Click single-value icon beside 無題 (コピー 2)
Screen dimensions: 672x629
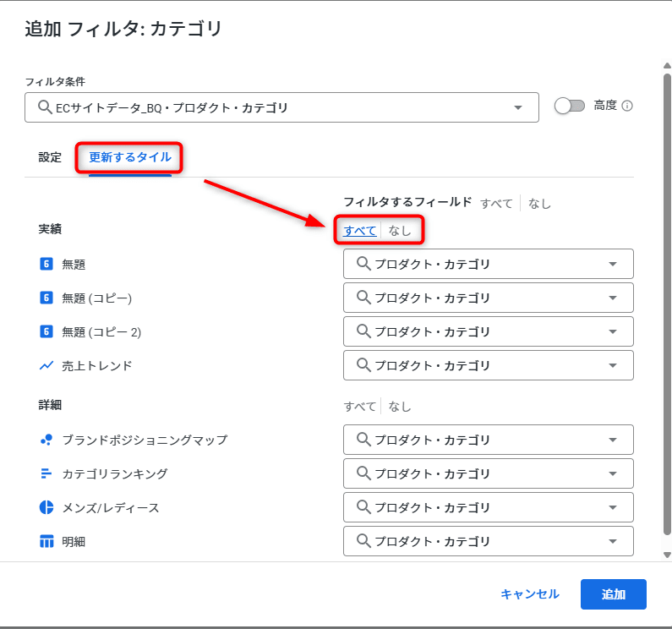pos(46,331)
